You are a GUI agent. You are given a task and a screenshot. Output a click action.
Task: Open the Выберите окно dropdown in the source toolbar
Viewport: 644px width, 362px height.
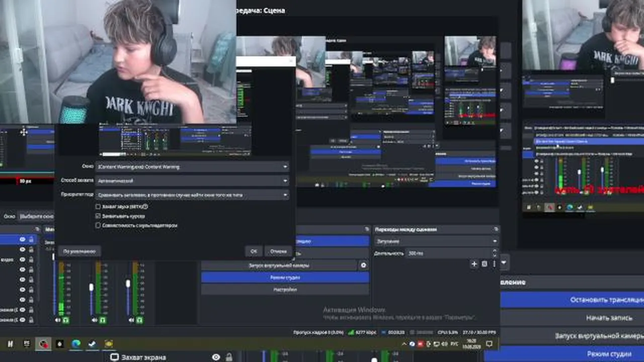tap(36, 216)
